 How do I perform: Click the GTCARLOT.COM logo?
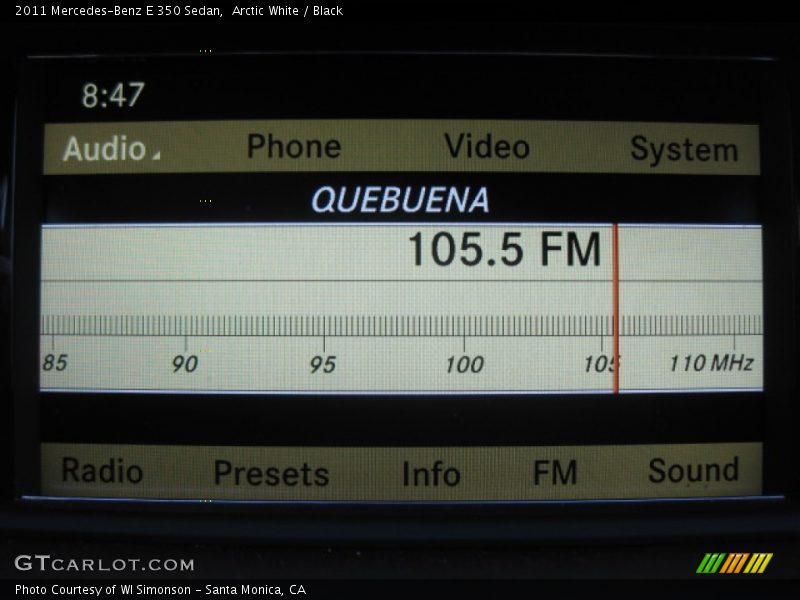click(x=105, y=563)
